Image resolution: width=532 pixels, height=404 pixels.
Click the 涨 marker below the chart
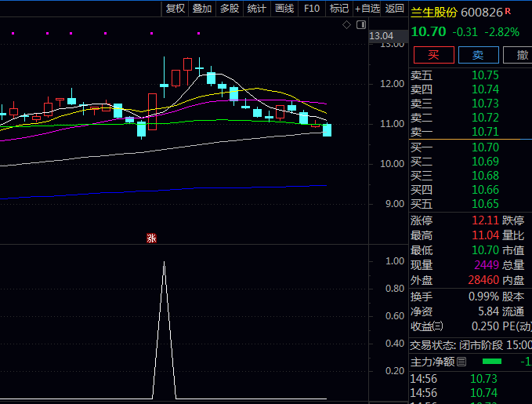click(x=151, y=238)
